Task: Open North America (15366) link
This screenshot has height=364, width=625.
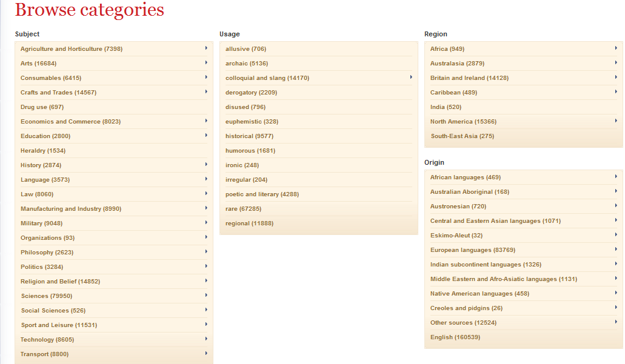Action: (x=463, y=122)
